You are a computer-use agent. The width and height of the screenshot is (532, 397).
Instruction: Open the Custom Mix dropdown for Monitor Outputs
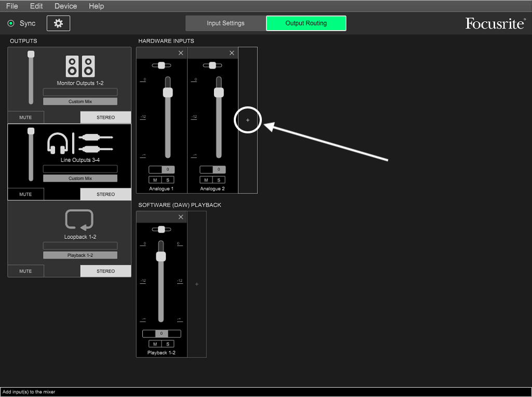tap(80, 102)
